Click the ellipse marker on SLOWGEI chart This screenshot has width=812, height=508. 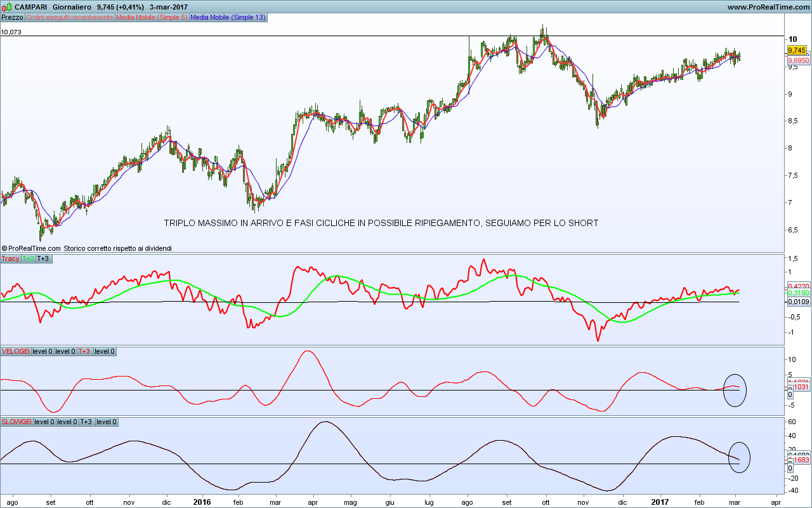point(739,457)
